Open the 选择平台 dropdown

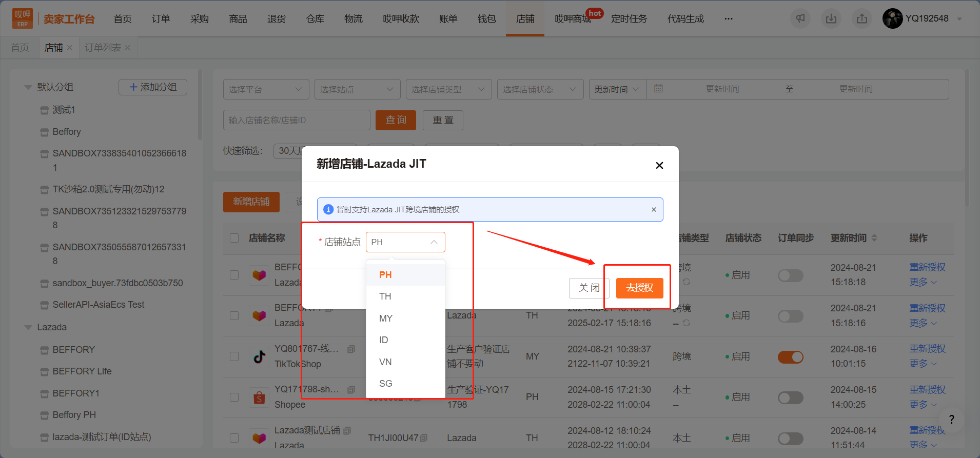click(x=266, y=89)
